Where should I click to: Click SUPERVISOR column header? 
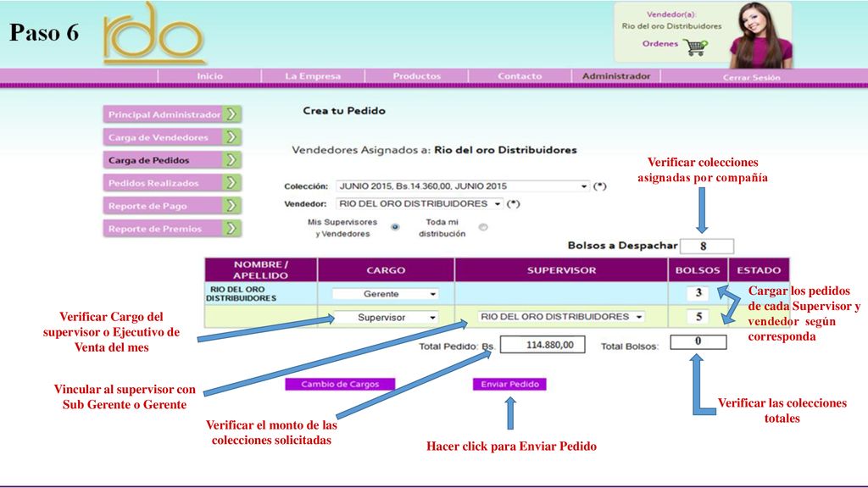click(x=561, y=270)
